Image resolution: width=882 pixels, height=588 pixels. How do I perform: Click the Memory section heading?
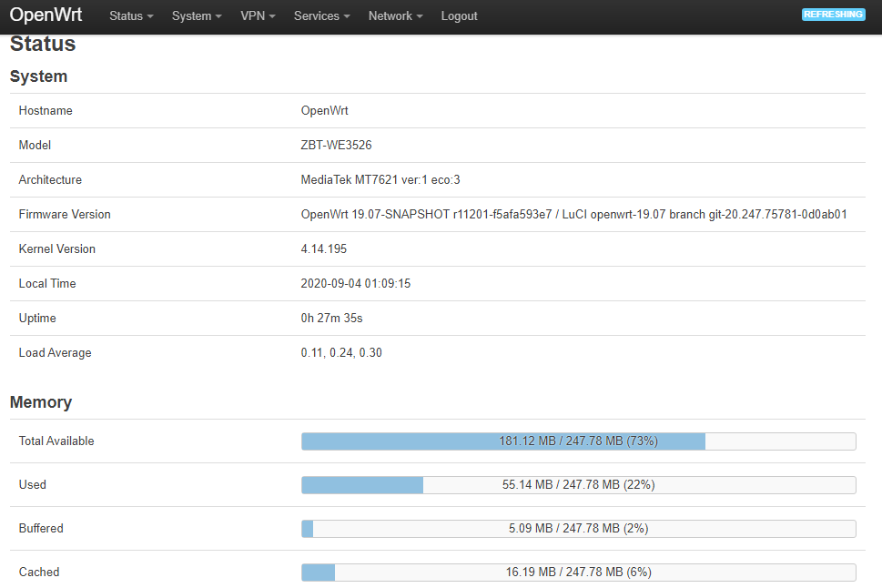41,402
